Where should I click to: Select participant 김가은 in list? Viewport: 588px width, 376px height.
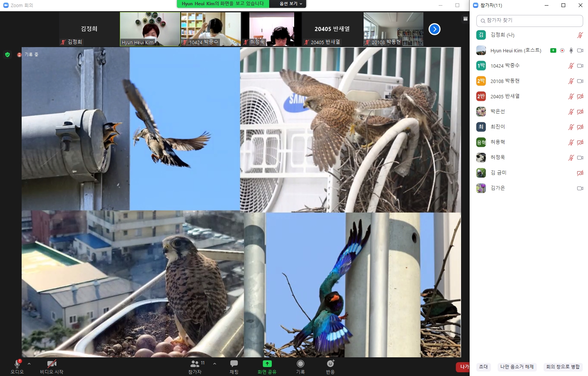(x=529, y=188)
